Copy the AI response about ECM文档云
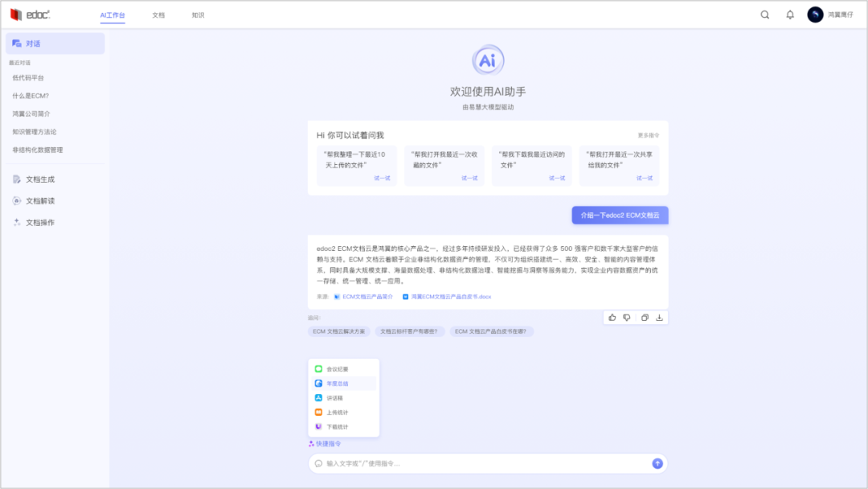Screen dimensions: 868x489 click(644, 317)
